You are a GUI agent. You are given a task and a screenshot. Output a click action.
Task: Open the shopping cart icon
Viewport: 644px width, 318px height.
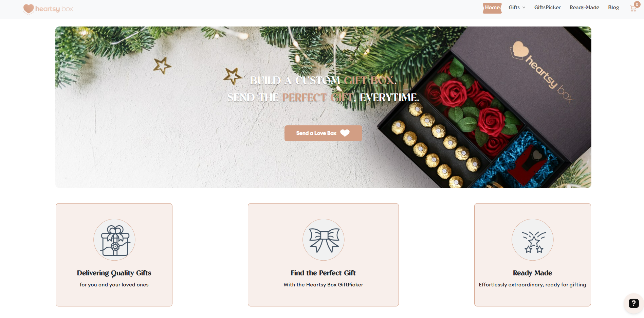(633, 8)
